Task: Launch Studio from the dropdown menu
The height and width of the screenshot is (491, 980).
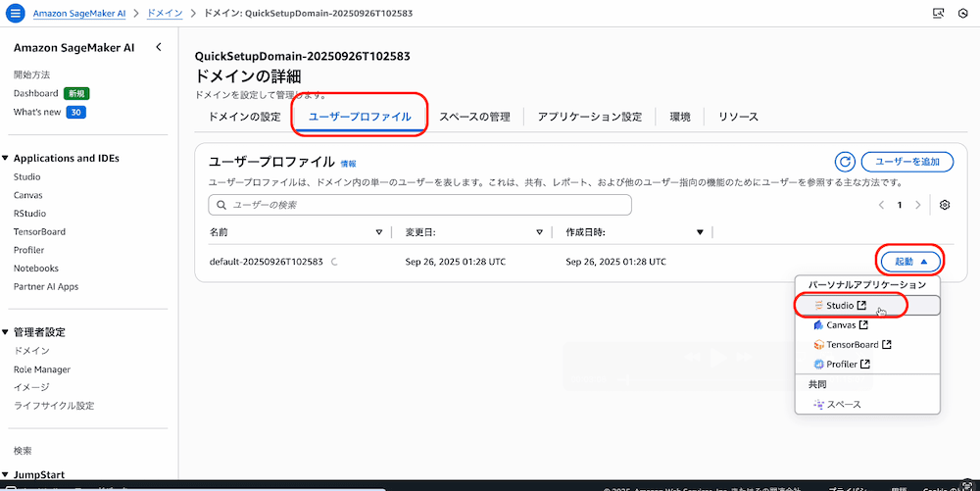Action: click(x=867, y=306)
